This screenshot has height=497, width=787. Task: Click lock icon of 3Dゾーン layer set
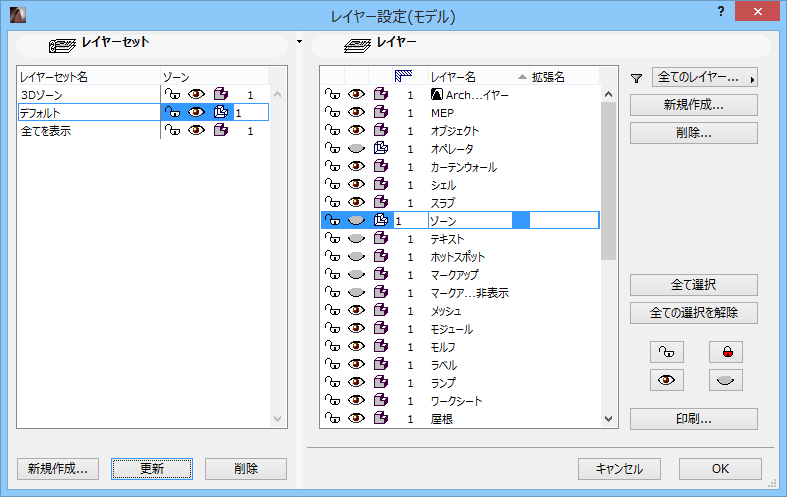point(172,94)
